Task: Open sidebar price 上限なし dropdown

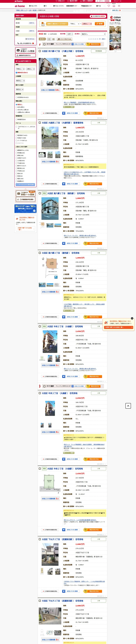Action: click(30, 69)
